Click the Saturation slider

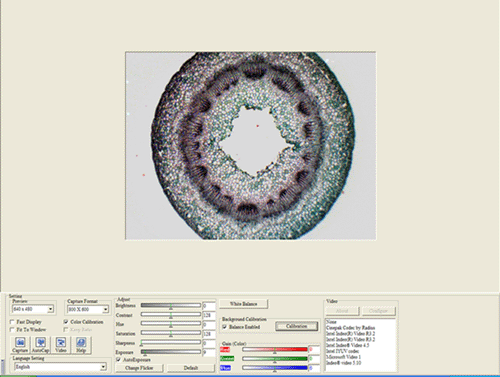(x=171, y=333)
